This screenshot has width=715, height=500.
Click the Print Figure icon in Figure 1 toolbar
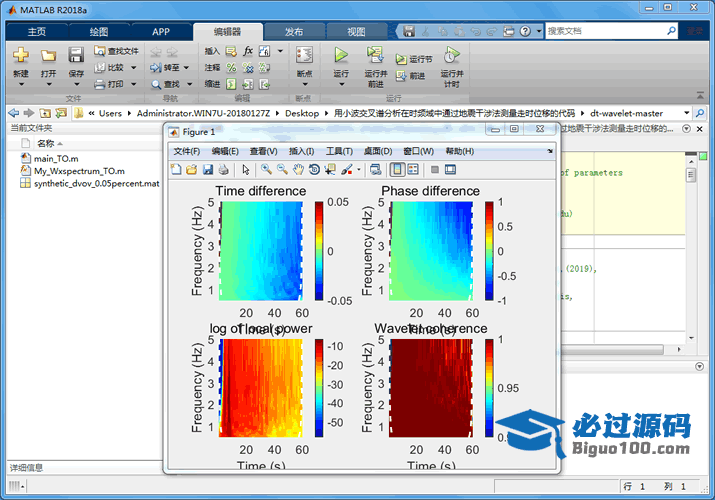coord(223,170)
